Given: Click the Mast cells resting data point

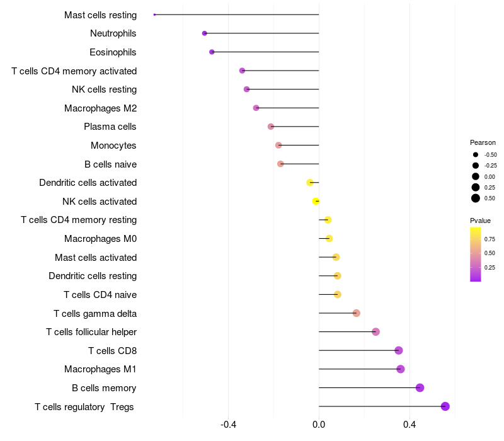Looking at the screenshot, I should tap(154, 14).
